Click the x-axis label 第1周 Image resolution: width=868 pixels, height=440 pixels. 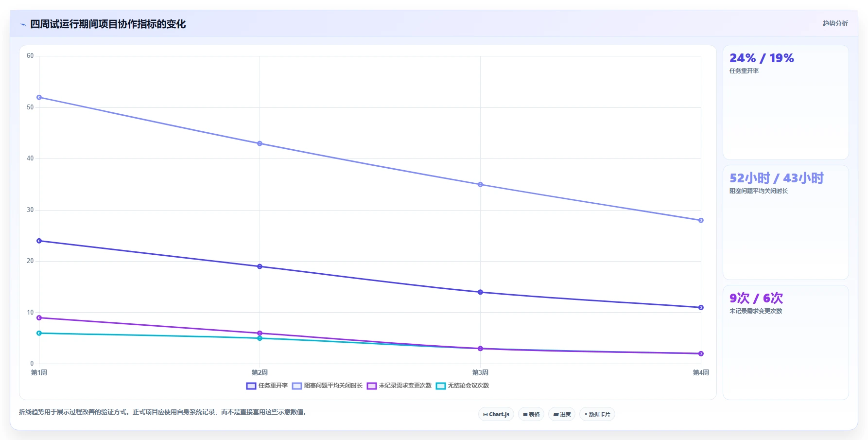tap(39, 373)
